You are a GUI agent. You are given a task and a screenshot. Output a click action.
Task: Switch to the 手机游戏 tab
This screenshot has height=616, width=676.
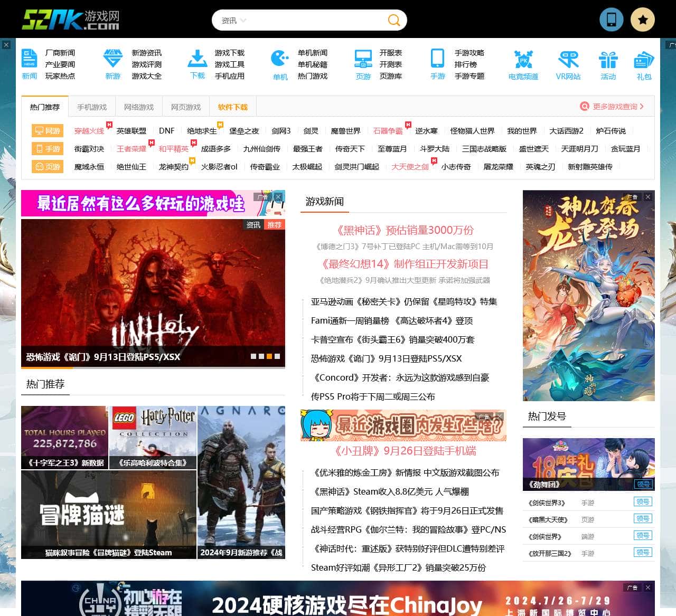point(92,107)
